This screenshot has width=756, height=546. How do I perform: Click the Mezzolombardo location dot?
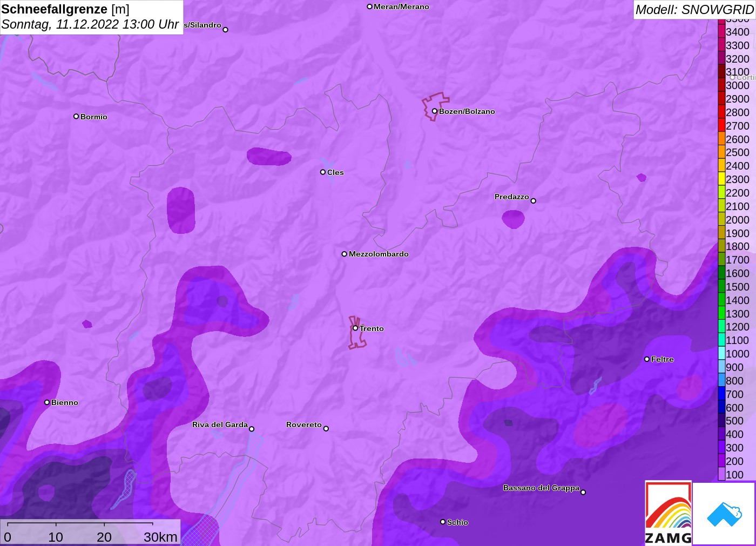[345, 254]
